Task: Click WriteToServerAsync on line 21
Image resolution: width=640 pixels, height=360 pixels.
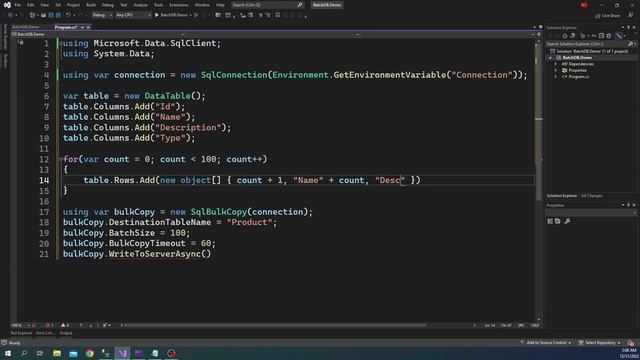Action: 155,254
